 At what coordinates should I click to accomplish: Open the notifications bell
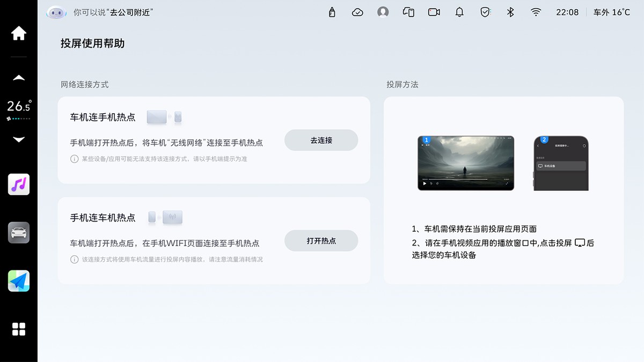459,12
